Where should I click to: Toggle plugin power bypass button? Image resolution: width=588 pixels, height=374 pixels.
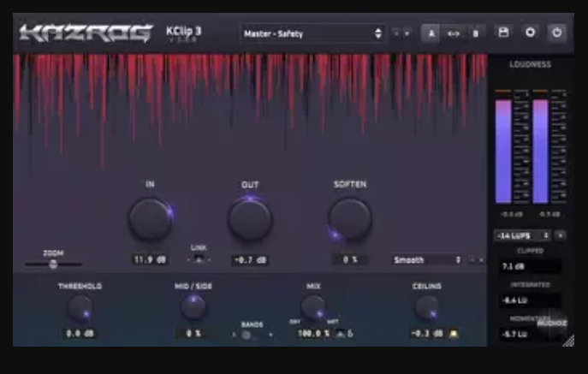557,33
